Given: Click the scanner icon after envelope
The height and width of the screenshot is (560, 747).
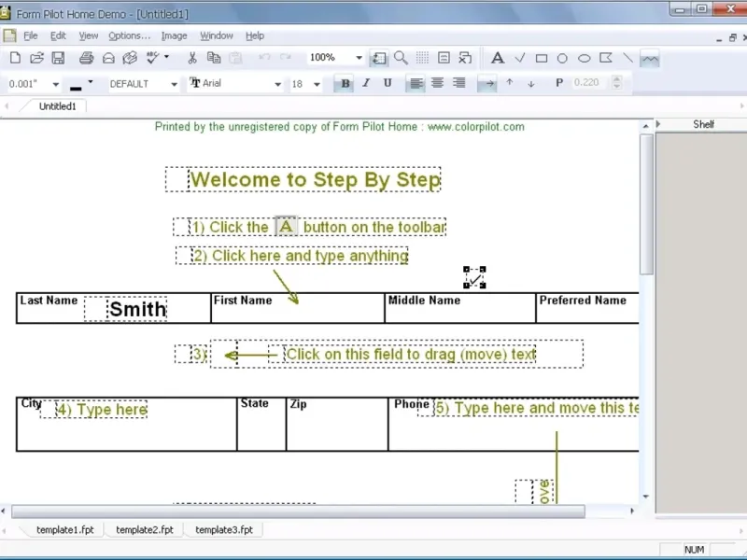Looking at the screenshot, I should click(130, 58).
